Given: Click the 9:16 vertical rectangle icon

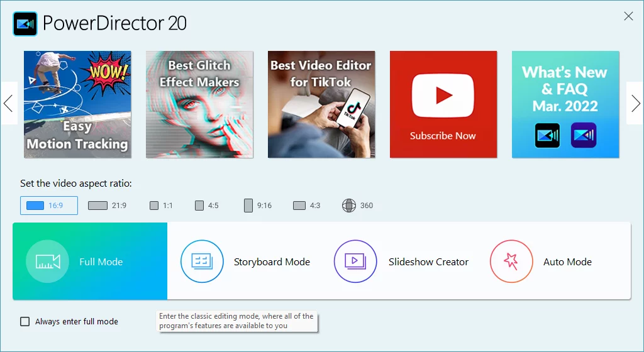Looking at the screenshot, I should [248, 206].
